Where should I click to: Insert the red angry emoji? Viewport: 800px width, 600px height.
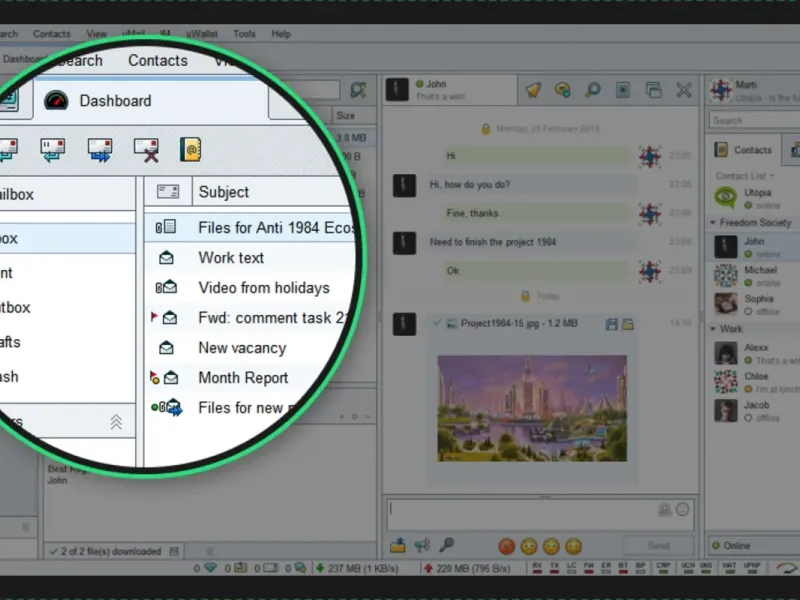point(506,546)
